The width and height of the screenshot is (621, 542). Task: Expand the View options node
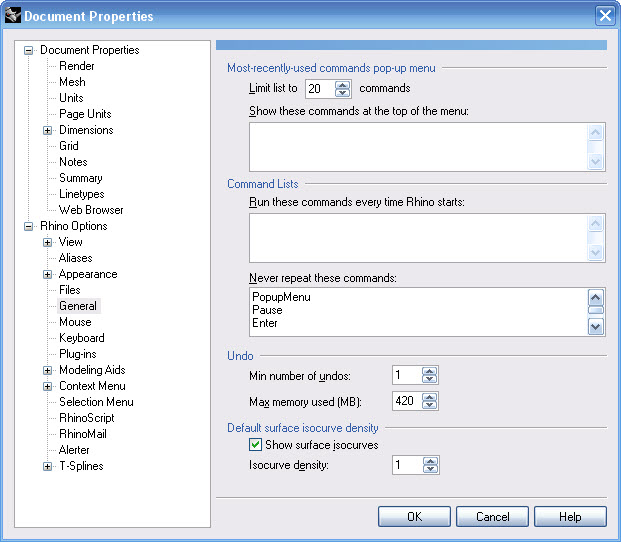[x=47, y=242]
